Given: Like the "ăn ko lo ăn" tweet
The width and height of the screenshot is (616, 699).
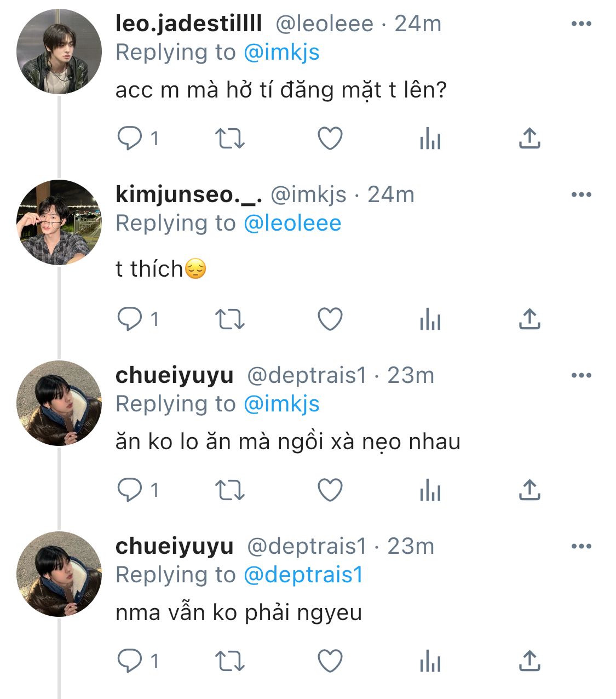Looking at the screenshot, I should pos(330,490).
